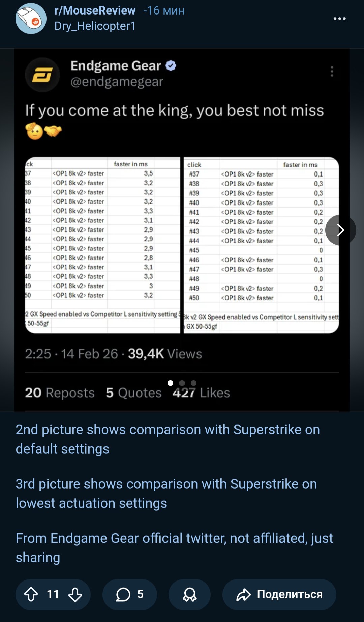Image resolution: width=364 pixels, height=622 pixels.
Task: Upvote the post
Action: coord(31,594)
